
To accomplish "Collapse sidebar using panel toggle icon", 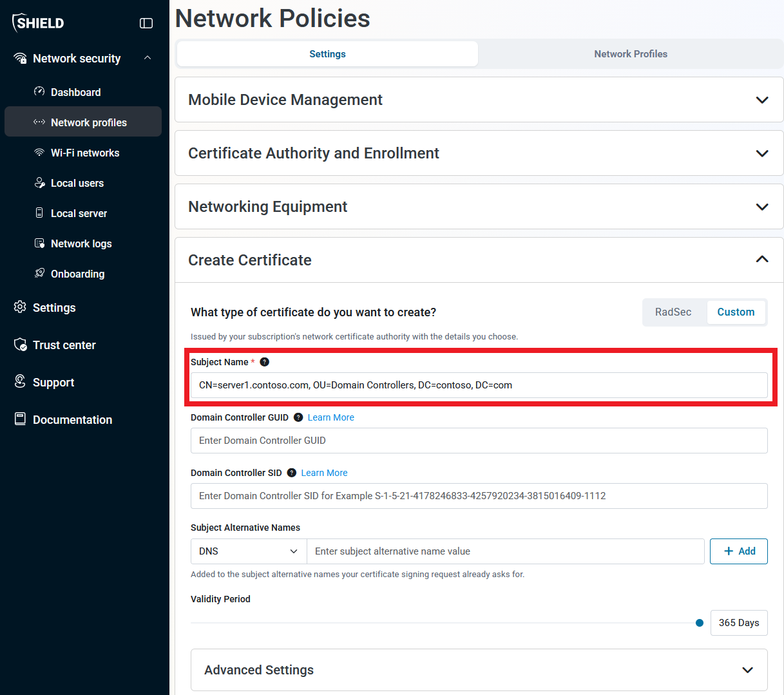I will point(146,23).
